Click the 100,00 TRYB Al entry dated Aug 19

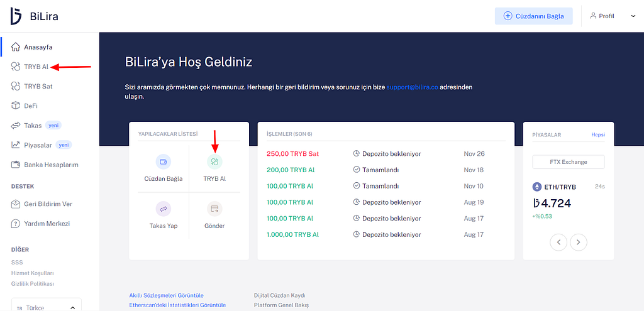tap(290, 202)
